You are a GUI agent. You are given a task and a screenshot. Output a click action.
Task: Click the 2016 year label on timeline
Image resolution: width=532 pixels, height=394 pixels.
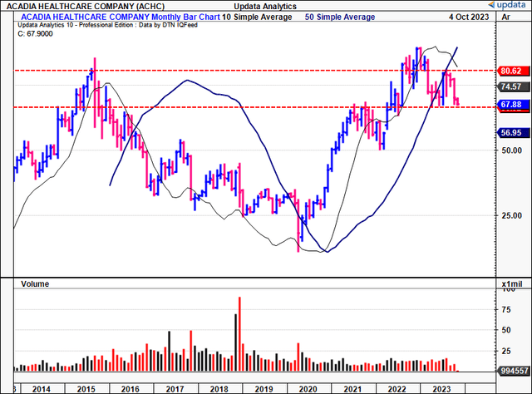(131, 389)
